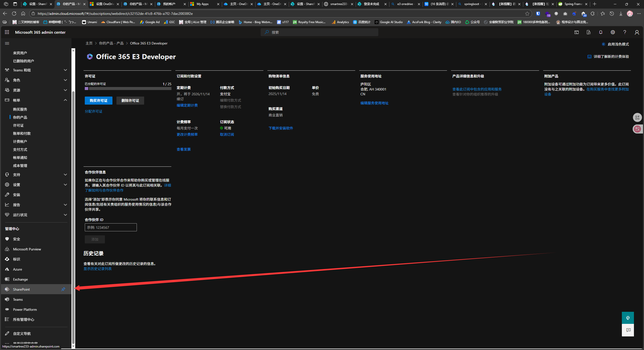The width and height of the screenshot is (644, 350).
Task: Open the 取消订阅 link
Action: (227, 135)
